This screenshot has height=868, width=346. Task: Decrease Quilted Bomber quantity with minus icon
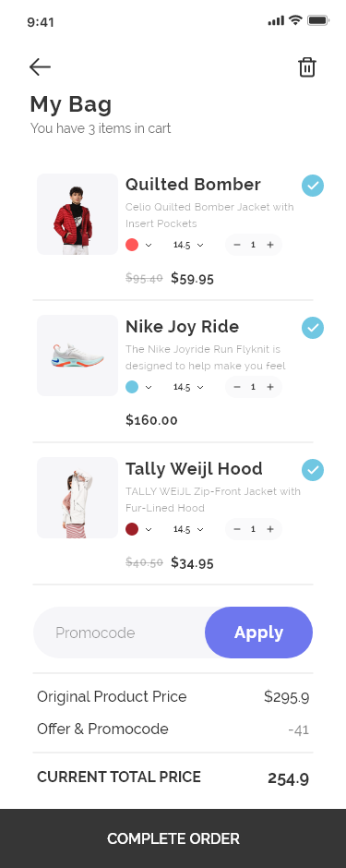[x=237, y=245]
